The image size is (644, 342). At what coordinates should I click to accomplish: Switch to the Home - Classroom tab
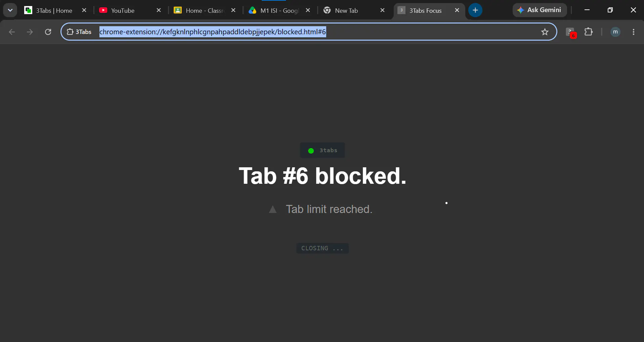[205, 10]
